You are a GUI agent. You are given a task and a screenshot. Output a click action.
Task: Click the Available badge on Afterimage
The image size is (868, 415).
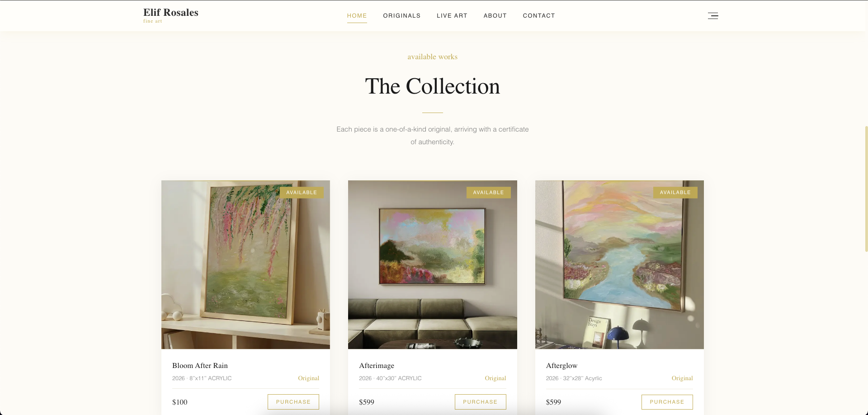[x=488, y=193]
